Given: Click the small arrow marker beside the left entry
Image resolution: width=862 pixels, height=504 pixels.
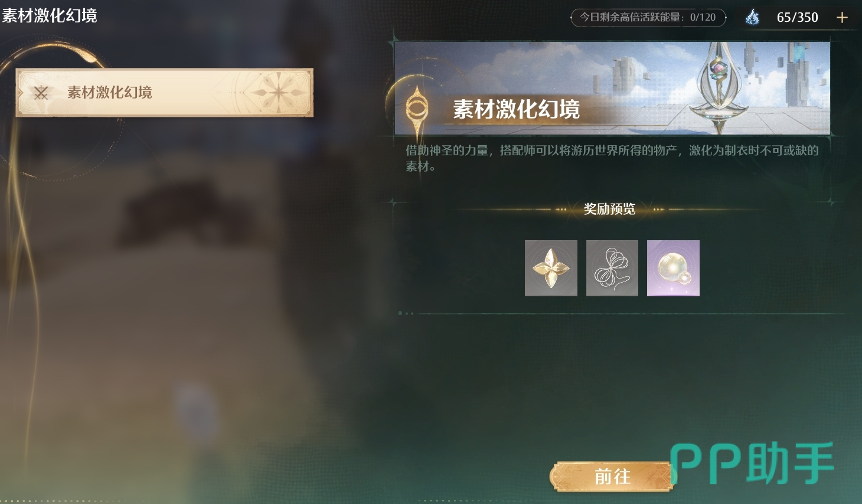Looking at the screenshot, I should point(21,93).
